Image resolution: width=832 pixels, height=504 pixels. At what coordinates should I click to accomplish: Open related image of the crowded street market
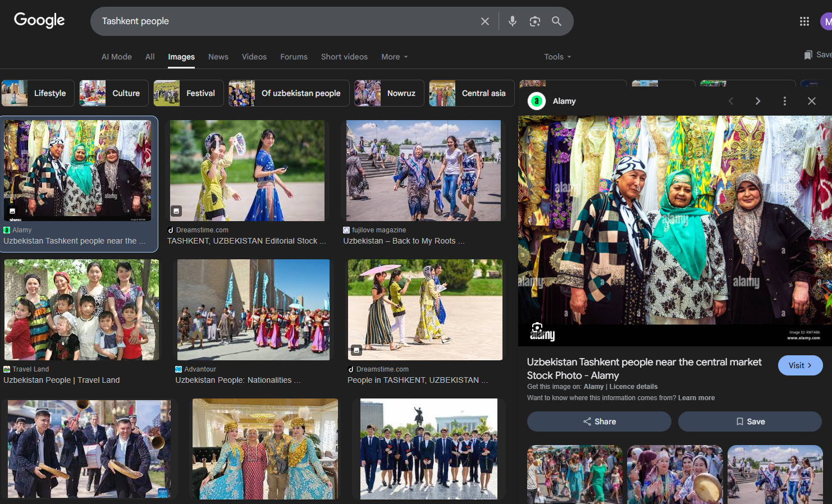click(575, 474)
